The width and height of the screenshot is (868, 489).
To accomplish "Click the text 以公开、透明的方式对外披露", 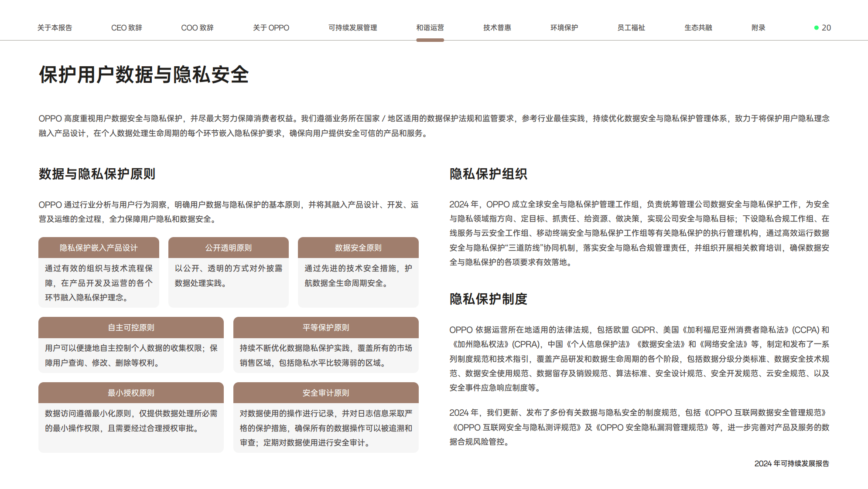I will pyautogui.click(x=229, y=268).
